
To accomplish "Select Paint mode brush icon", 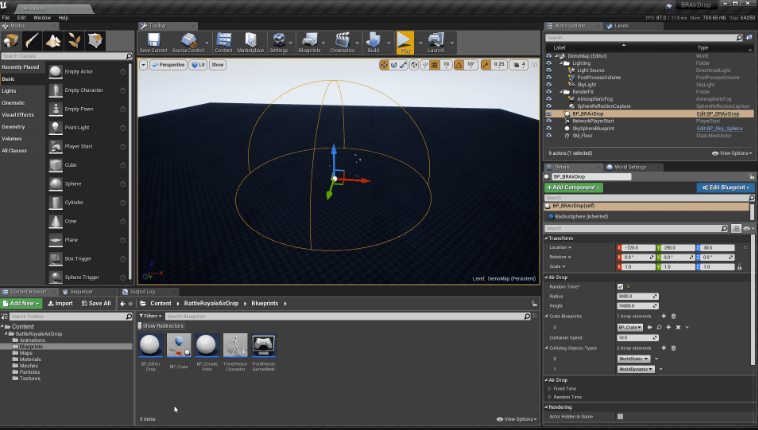I will 32,41.
